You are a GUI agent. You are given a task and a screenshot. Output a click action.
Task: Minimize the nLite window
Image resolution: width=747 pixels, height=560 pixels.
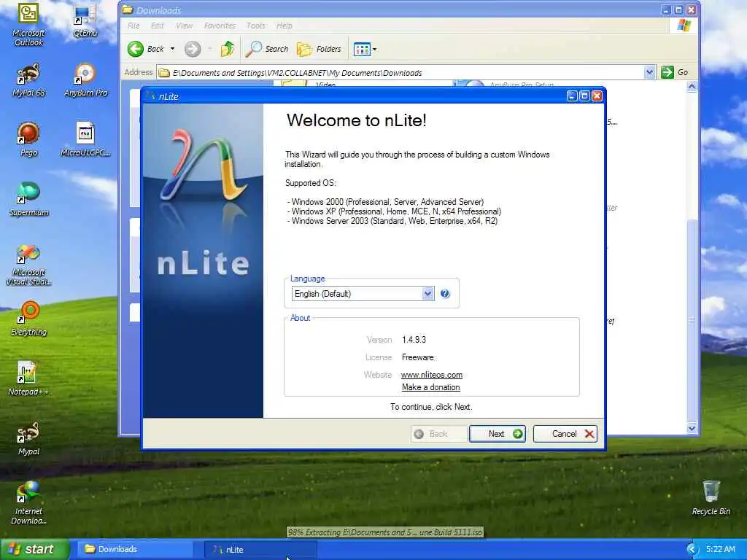[x=572, y=96]
